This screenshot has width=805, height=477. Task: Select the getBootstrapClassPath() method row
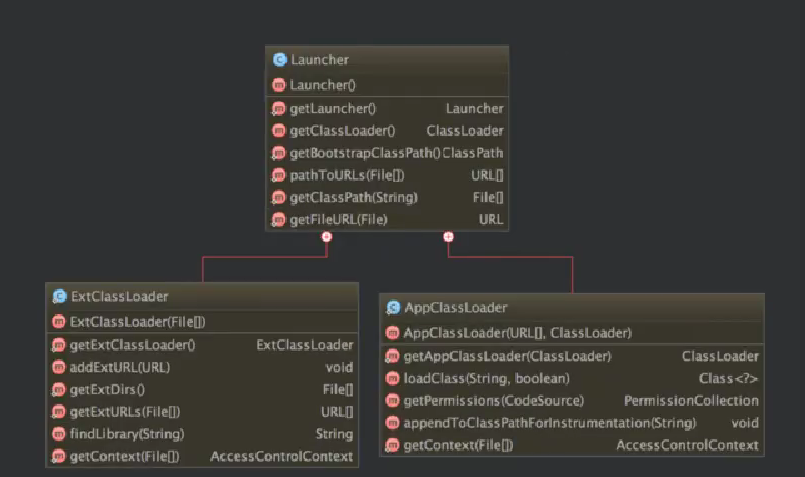(386, 153)
